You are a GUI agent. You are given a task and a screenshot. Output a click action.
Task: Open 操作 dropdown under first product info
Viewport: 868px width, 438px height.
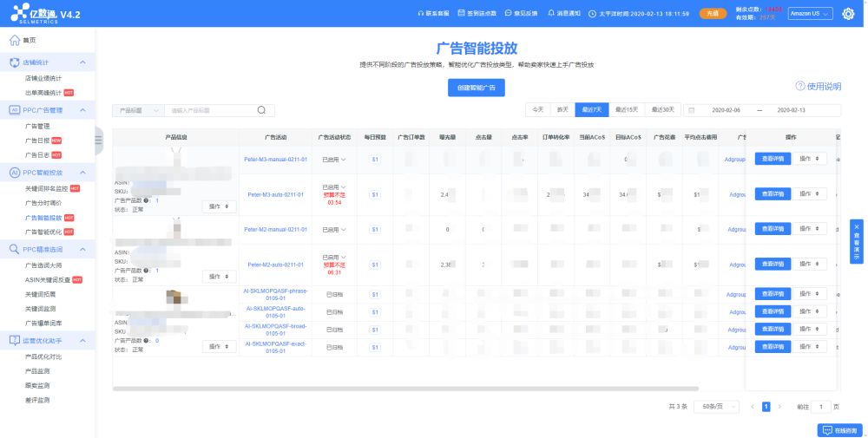coord(220,206)
